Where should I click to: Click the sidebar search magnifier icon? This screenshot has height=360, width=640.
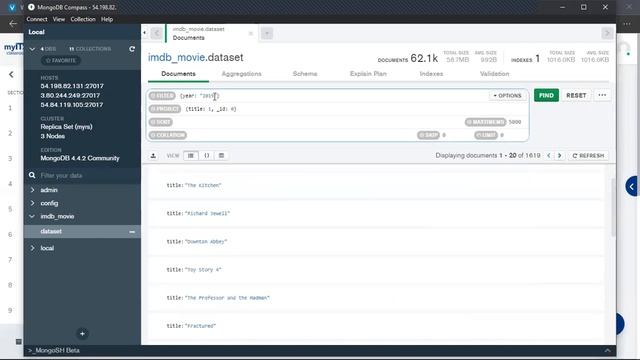(x=32, y=175)
